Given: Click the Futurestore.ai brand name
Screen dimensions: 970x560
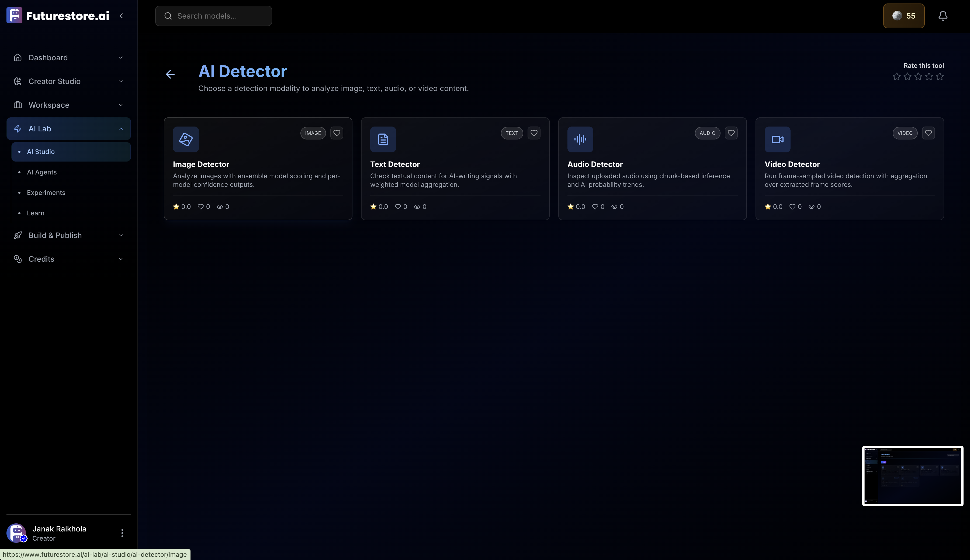Looking at the screenshot, I should tap(68, 16).
